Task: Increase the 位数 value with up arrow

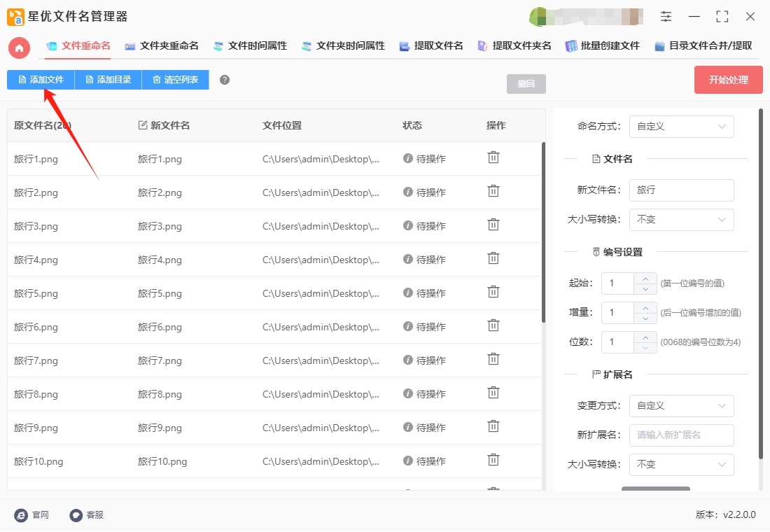Action: (645, 337)
